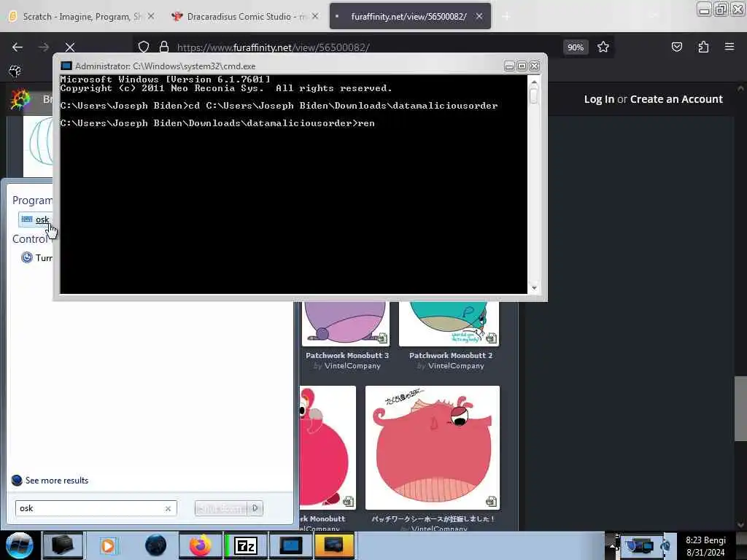Click the Firefox back arrow button
This screenshot has height=560, width=747.
[x=18, y=47]
